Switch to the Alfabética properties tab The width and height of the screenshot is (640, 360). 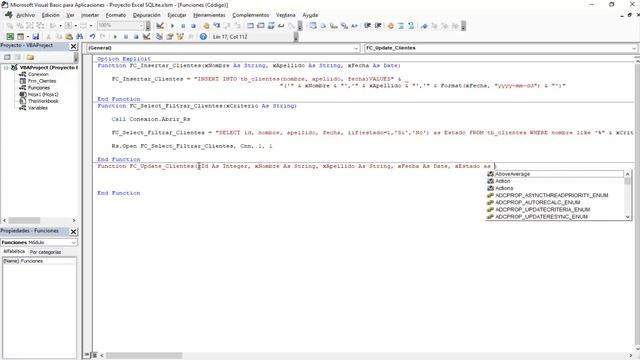pyautogui.click(x=14, y=252)
